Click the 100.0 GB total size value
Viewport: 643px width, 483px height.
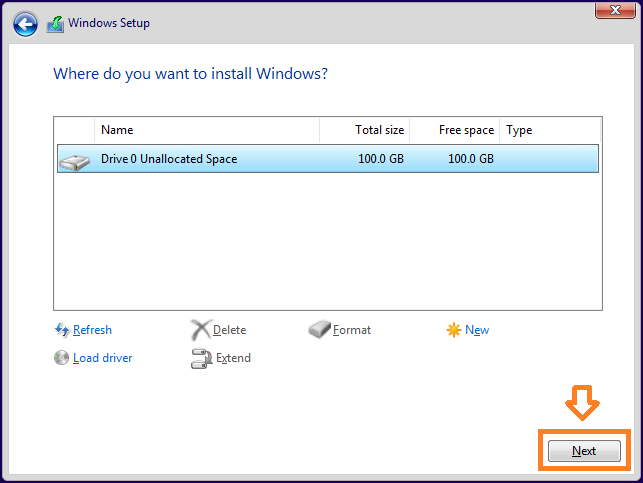pyautogui.click(x=381, y=159)
